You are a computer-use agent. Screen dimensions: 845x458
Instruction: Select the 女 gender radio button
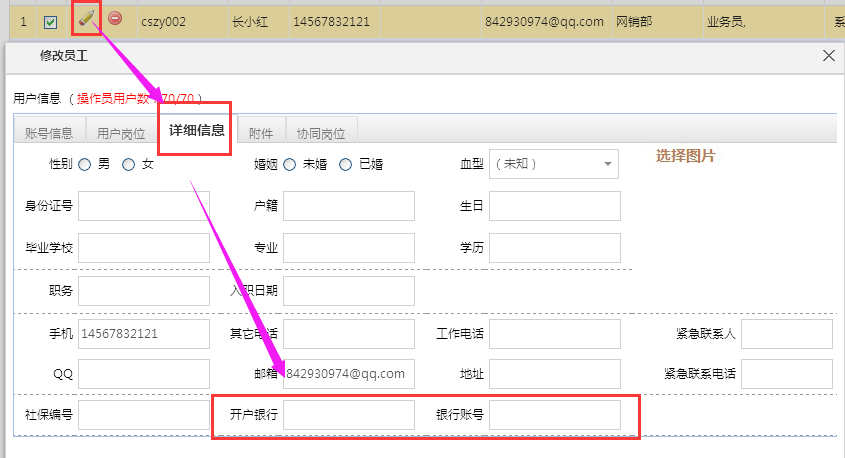pos(128,164)
